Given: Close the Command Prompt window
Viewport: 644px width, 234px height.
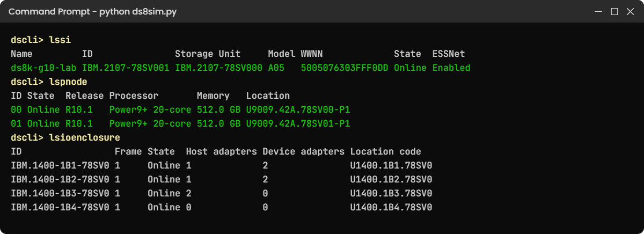Looking at the screenshot, I should [x=630, y=11].
